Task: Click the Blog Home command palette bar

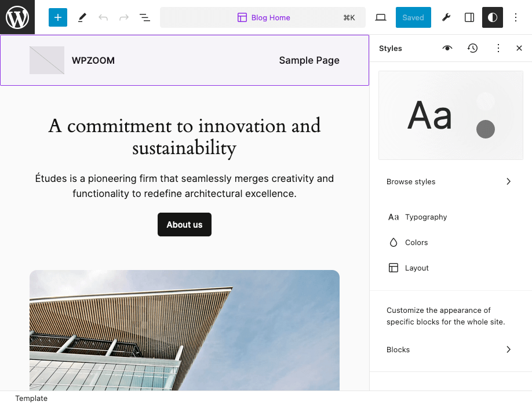Action: point(263,17)
